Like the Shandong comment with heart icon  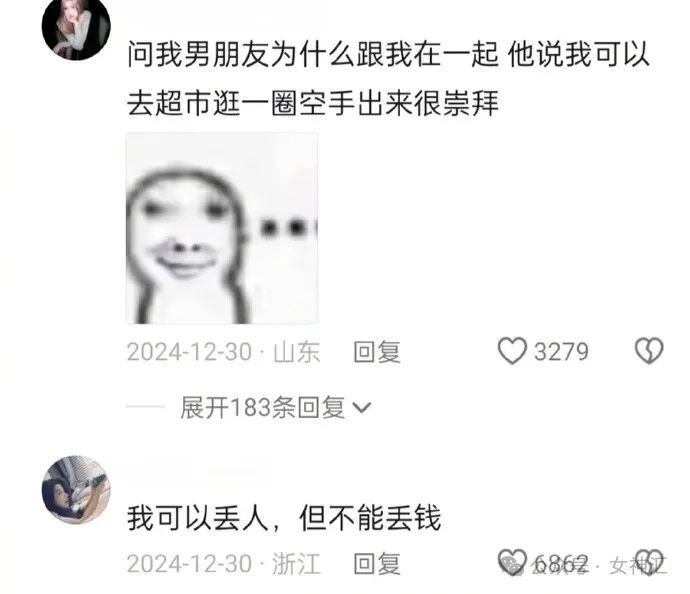tap(512, 351)
